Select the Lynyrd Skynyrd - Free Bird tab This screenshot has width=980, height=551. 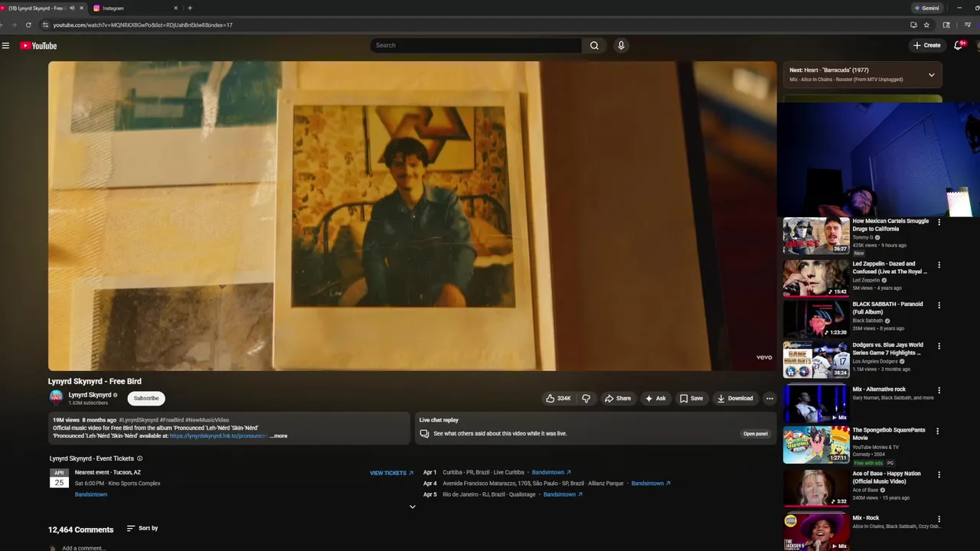pos(38,8)
